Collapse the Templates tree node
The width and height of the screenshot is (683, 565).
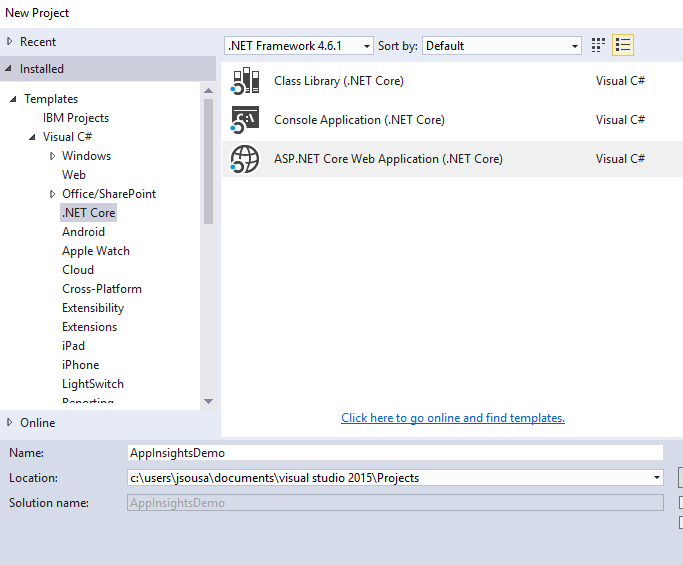pos(14,99)
